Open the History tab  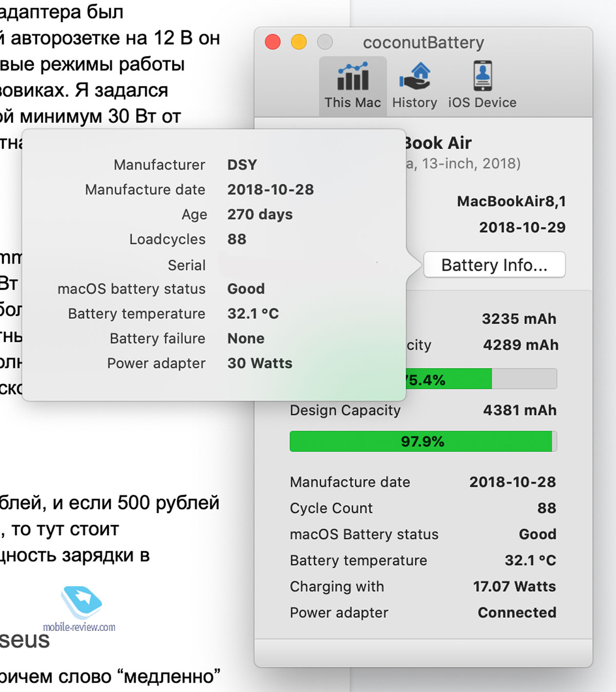[415, 86]
